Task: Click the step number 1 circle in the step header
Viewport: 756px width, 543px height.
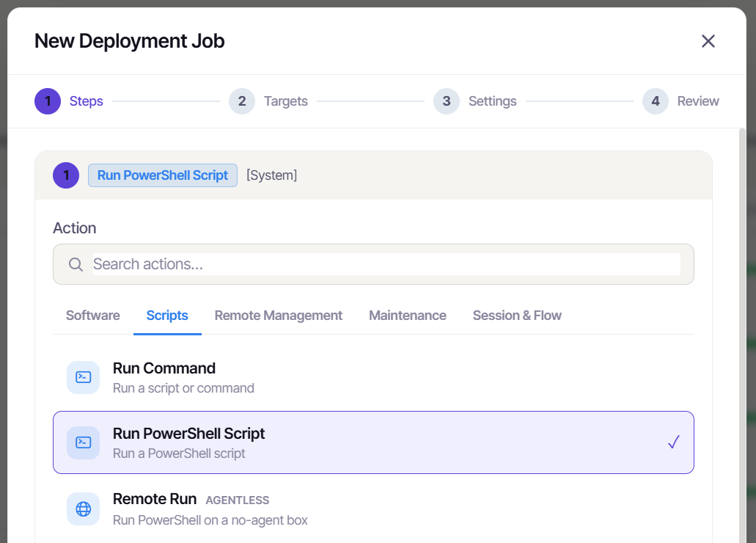Action: pyautogui.click(x=66, y=175)
